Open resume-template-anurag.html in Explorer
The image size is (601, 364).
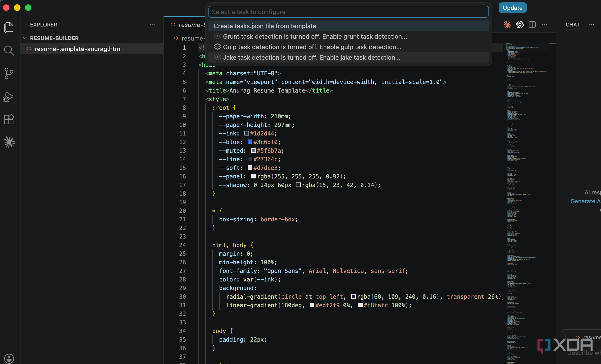click(92, 49)
